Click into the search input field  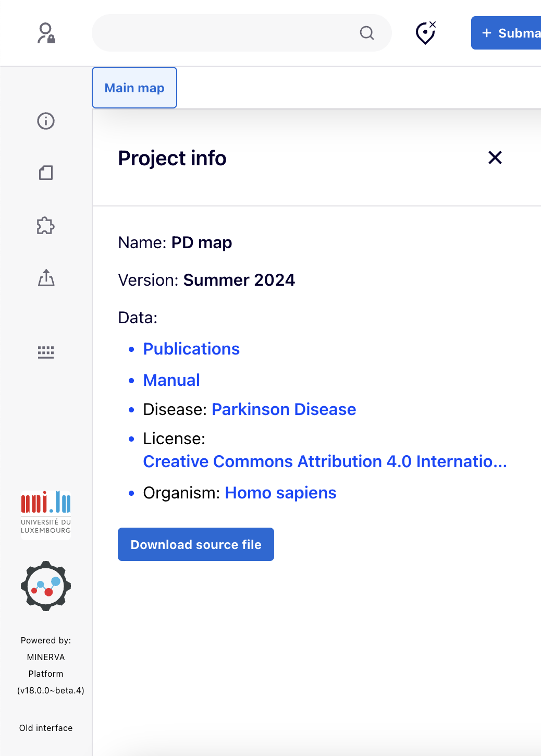tap(224, 33)
